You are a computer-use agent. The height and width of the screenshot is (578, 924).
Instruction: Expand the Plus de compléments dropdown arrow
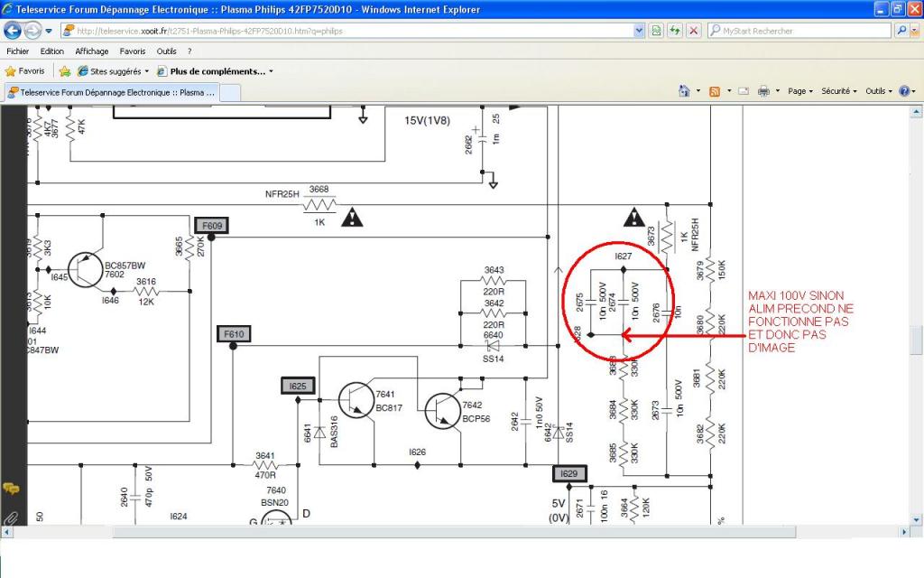point(271,72)
